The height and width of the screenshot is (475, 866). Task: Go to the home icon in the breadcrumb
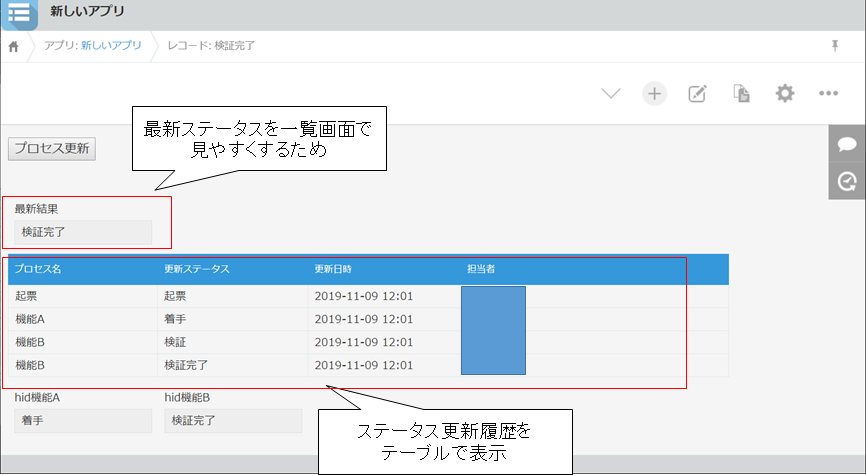[x=14, y=46]
